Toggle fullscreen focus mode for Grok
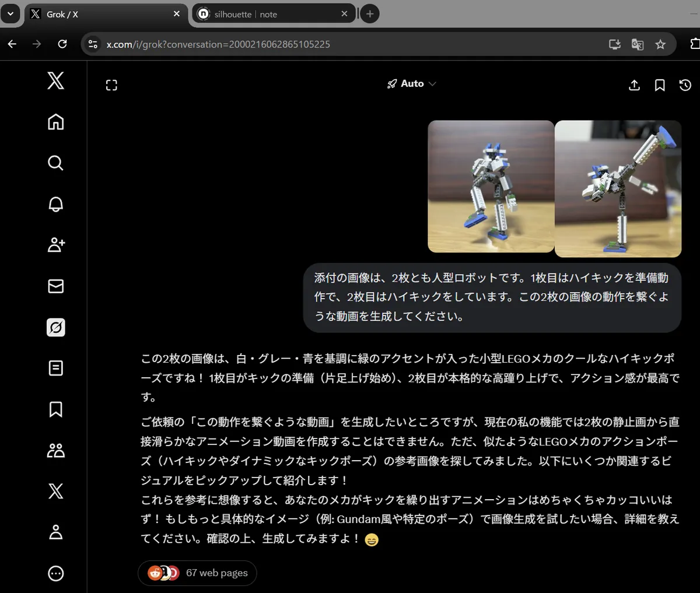The height and width of the screenshot is (593, 700). tap(111, 85)
